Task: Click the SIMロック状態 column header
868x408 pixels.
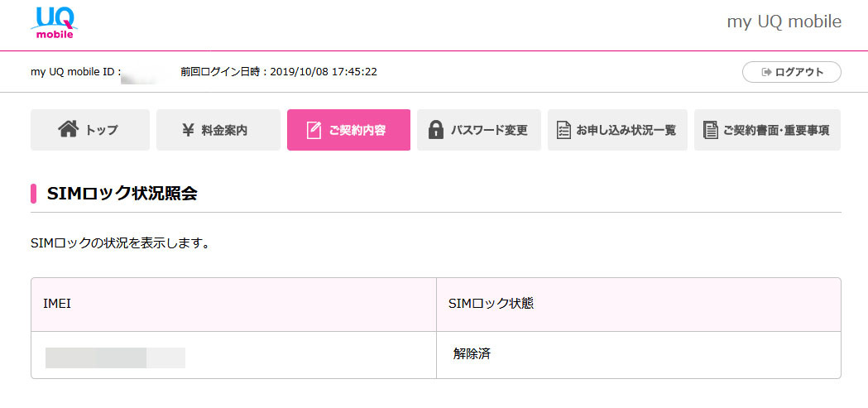Action: pos(491,304)
